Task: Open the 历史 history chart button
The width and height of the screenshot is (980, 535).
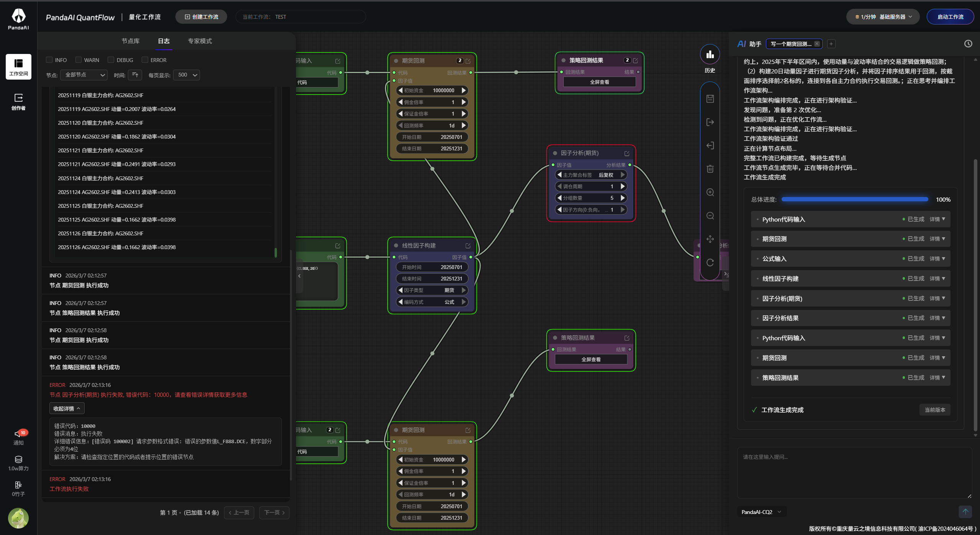Action: (x=710, y=54)
